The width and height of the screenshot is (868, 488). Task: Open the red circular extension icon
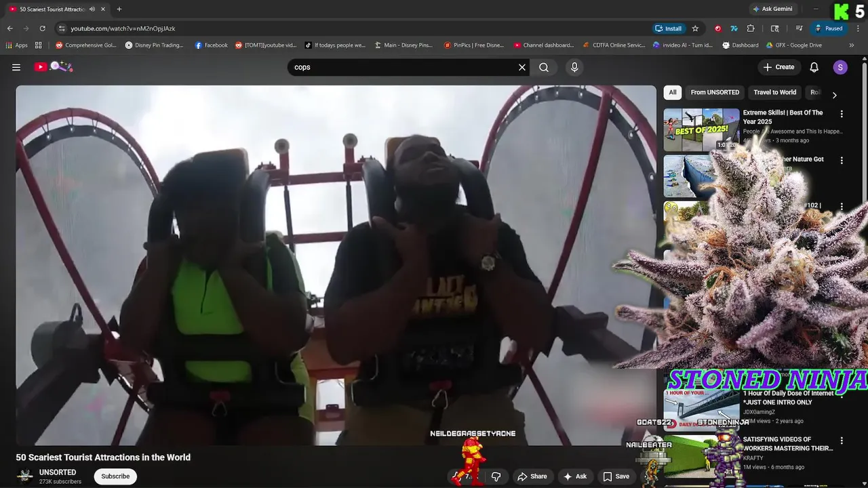pyautogui.click(x=717, y=28)
